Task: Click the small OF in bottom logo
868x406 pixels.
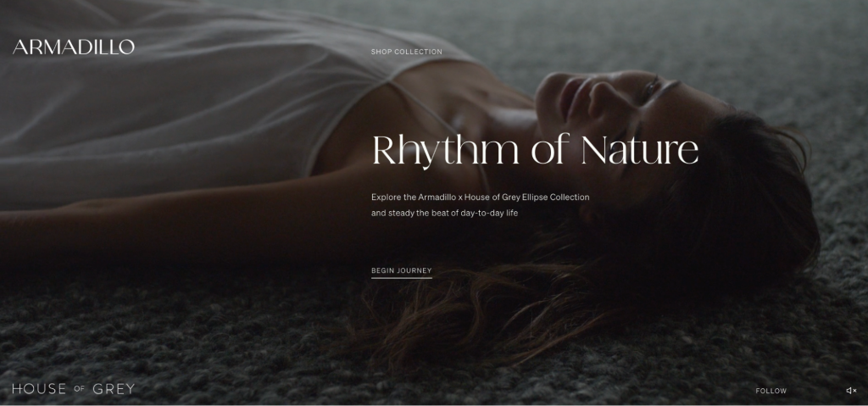Action: [79, 389]
